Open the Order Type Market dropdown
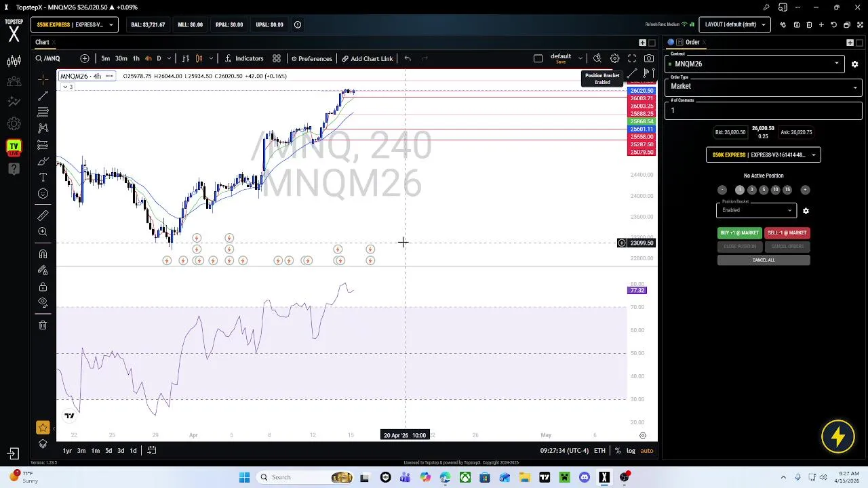The image size is (868, 488). 764,86
